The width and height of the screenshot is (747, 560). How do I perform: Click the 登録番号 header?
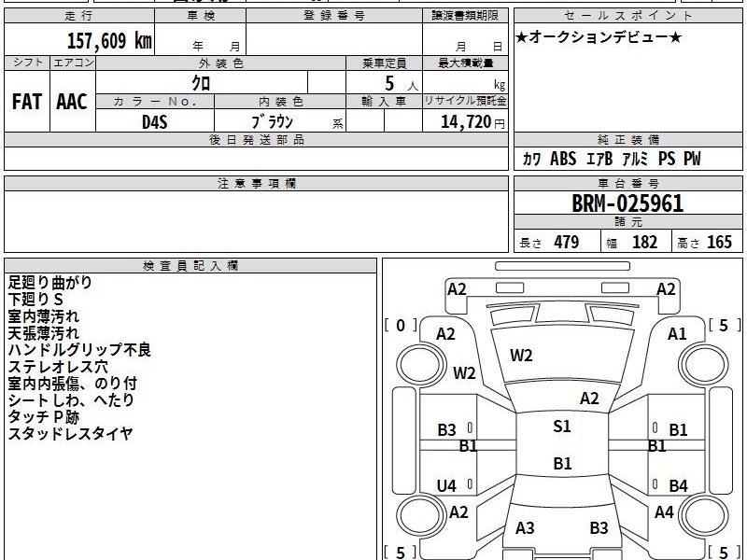334,16
